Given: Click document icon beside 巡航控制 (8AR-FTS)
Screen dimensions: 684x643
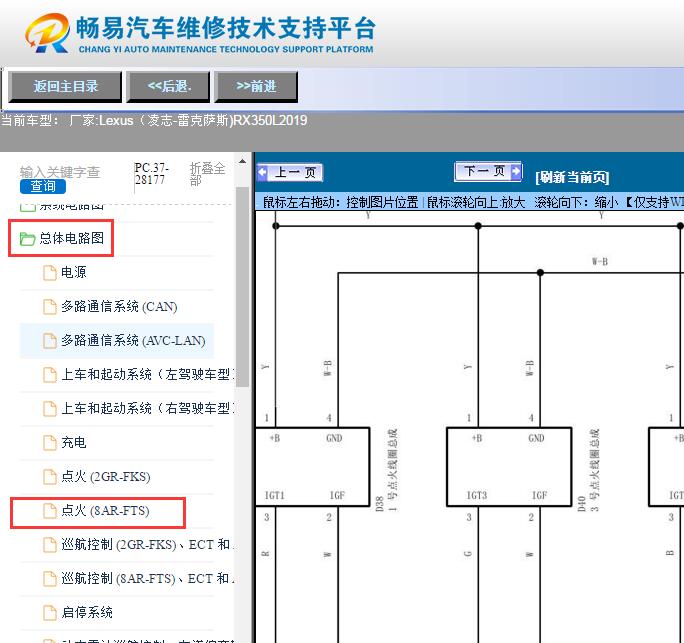Looking at the screenshot, I should tap(50, 579).
